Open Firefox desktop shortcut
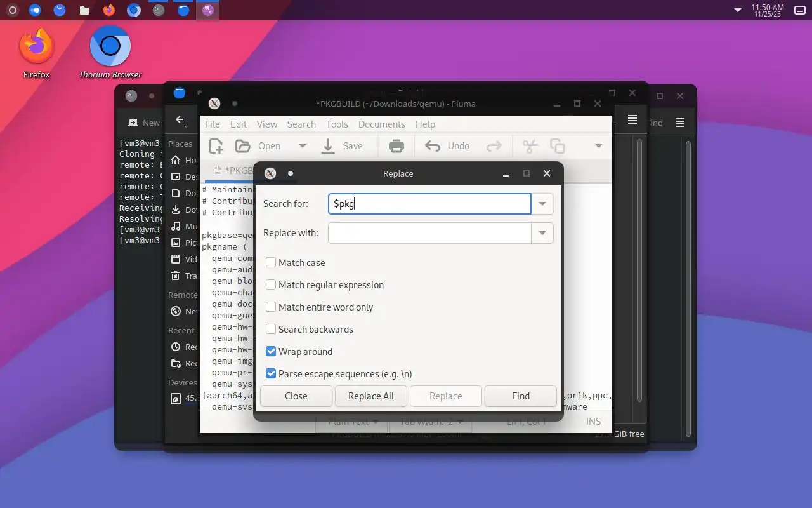The height and width of the screenshot is (508, 812). (x=36, y=53)
